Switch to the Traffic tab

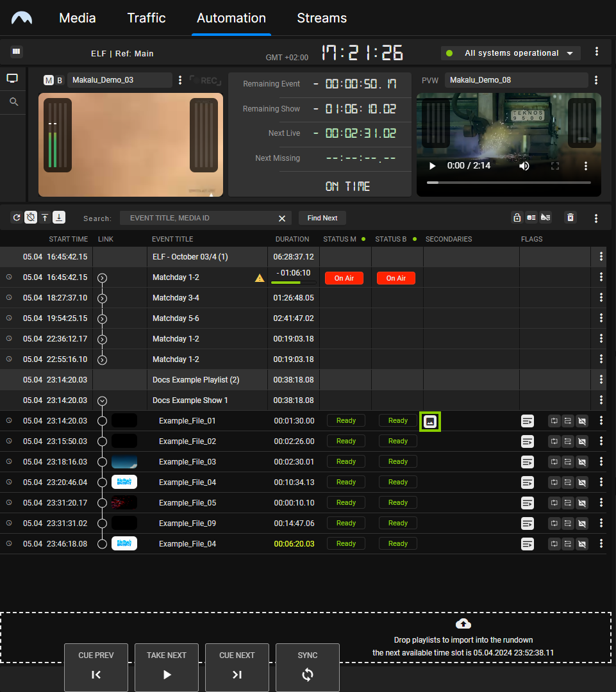click(x=146, y=18)
